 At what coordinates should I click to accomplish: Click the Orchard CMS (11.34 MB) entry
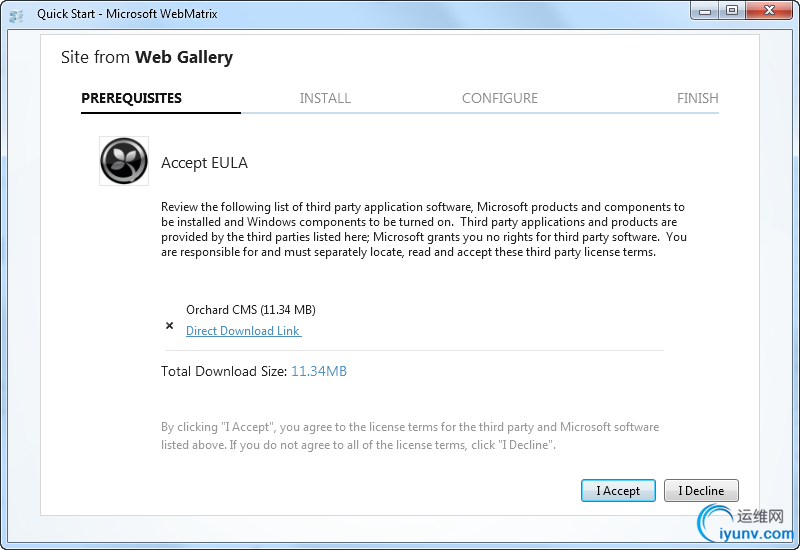(x=251, y=310)
